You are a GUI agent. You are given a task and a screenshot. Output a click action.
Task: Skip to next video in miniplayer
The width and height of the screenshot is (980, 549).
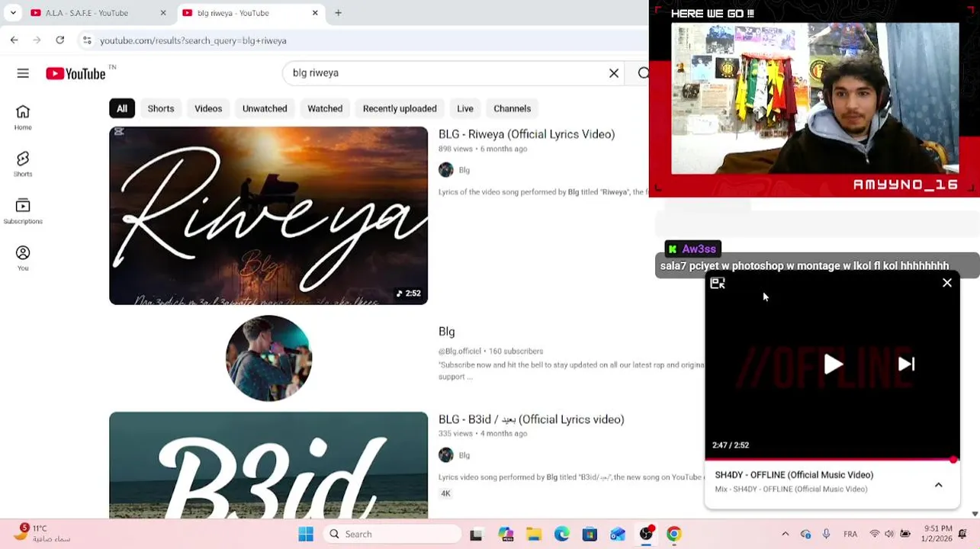[906, 364]
